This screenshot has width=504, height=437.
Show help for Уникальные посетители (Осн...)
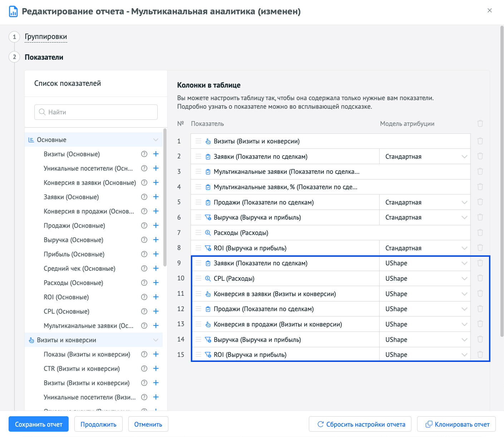coord(144,168)
